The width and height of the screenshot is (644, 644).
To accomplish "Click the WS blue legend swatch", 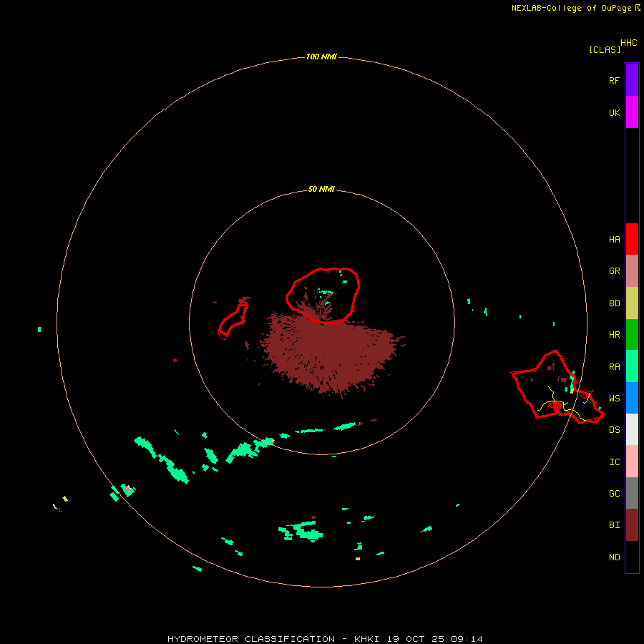I will click(632, 398).
